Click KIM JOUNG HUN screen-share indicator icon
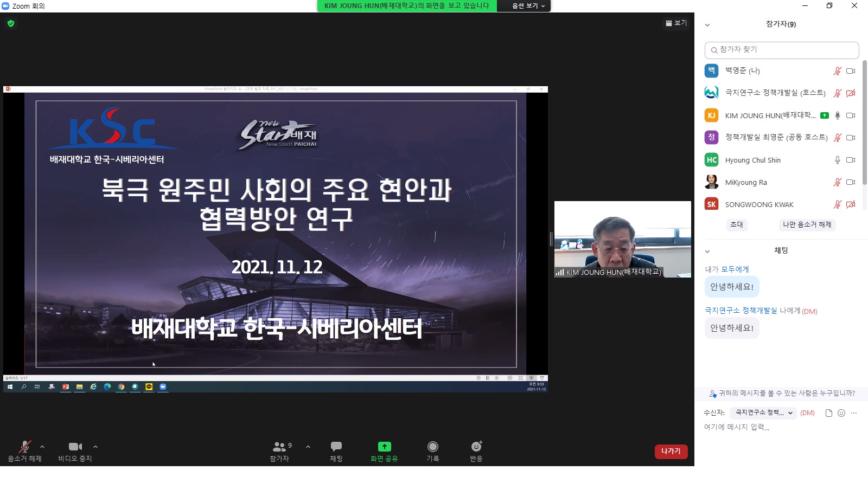Viewport: 868px width, 477px height. click(x=825, y=115)
